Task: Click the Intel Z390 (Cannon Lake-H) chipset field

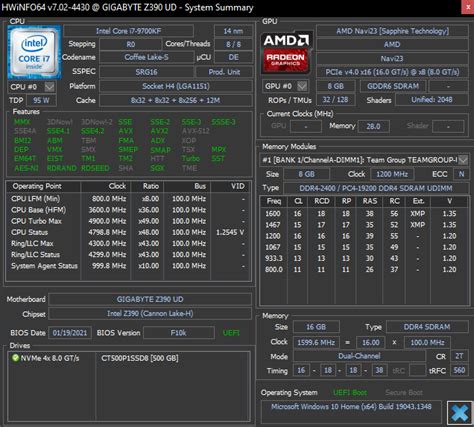Action: (x=150, y=314)
